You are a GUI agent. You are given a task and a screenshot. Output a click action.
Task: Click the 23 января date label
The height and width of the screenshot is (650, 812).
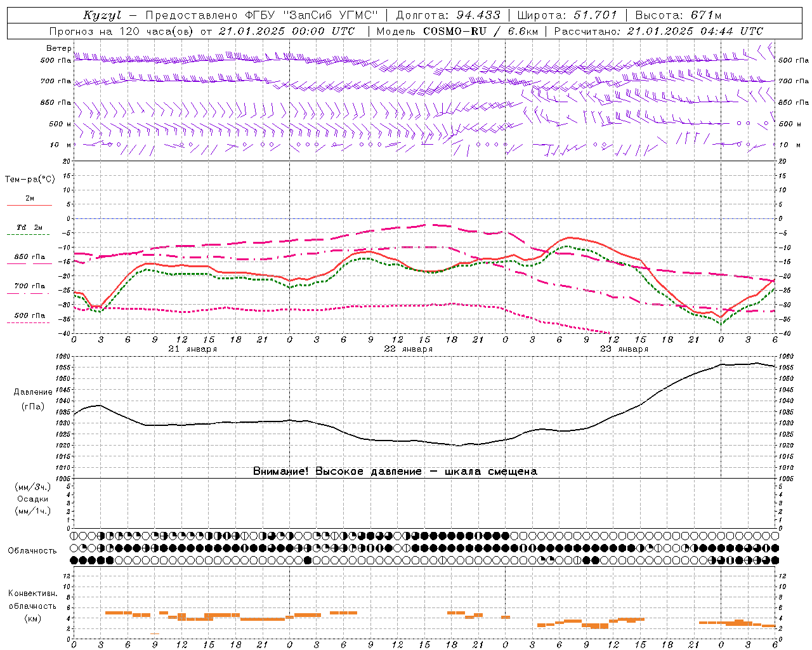point(624,349)
